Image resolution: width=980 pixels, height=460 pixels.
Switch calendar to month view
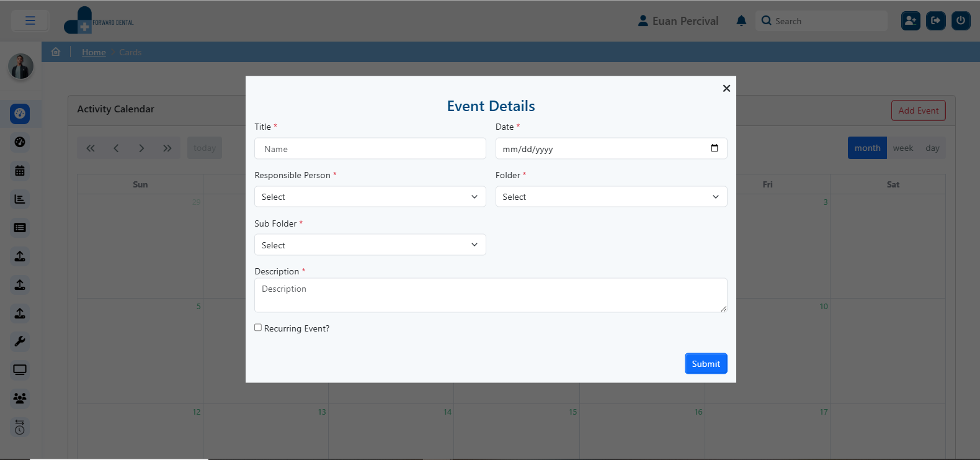click(867, 148)
